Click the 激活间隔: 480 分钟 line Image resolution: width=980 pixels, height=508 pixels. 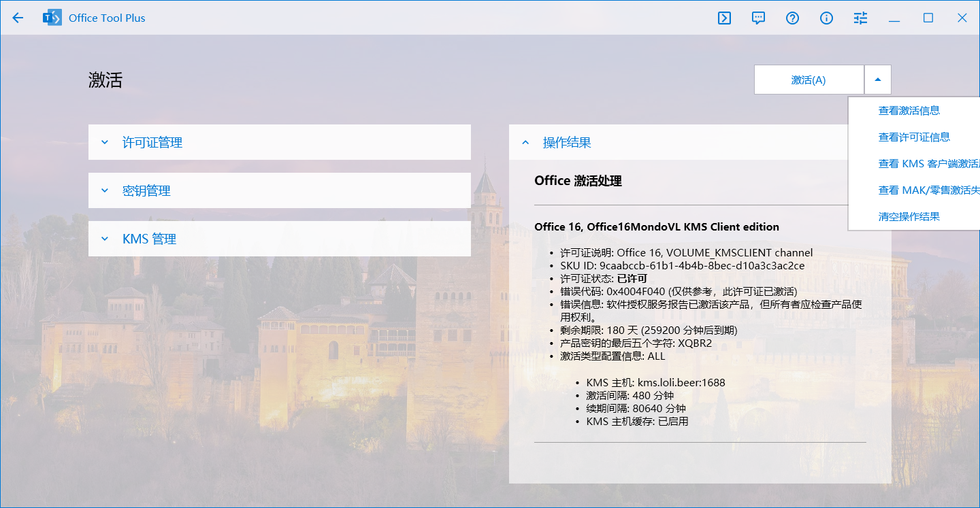630,396
